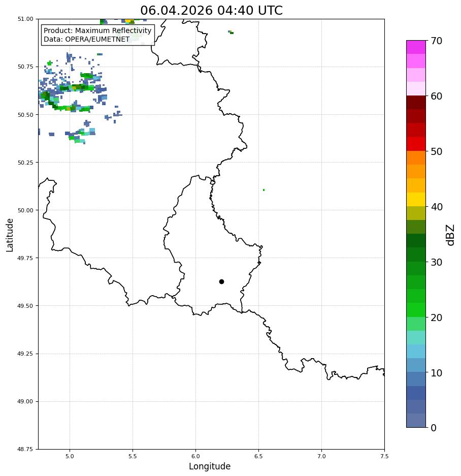Click the longitude tick label '6.5'

tap(258, 456)
